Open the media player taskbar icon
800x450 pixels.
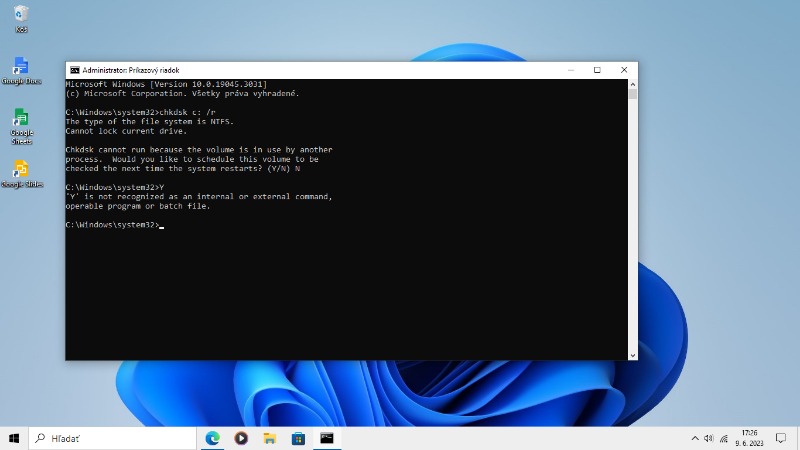point(241,438)
